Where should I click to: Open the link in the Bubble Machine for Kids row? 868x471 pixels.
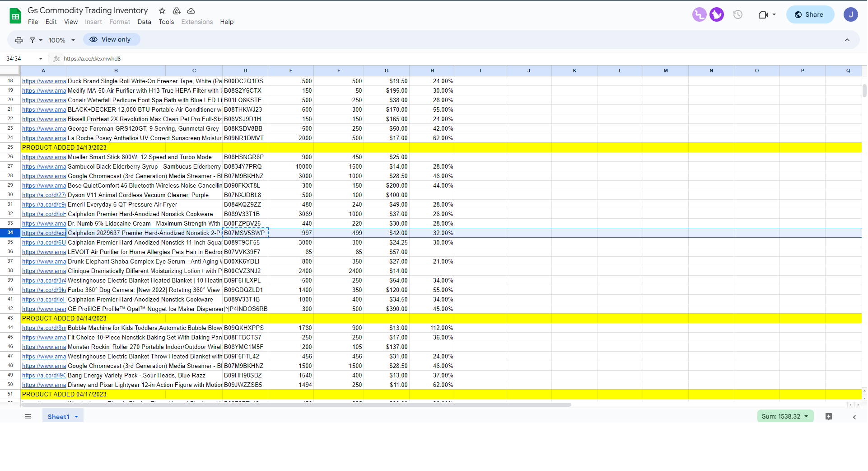[x=44, y=328]
